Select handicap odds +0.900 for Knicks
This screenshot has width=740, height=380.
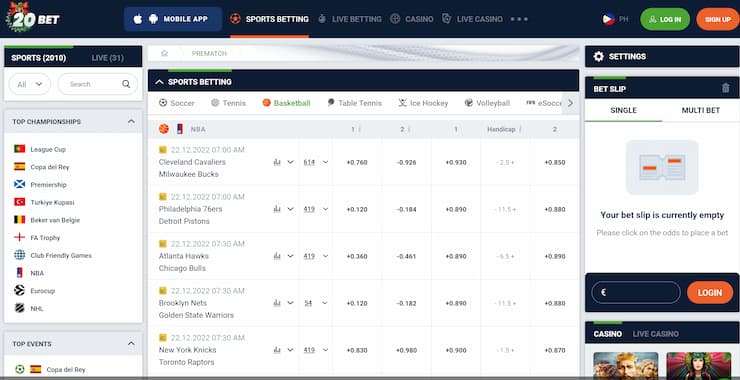(x=456, y=350)
